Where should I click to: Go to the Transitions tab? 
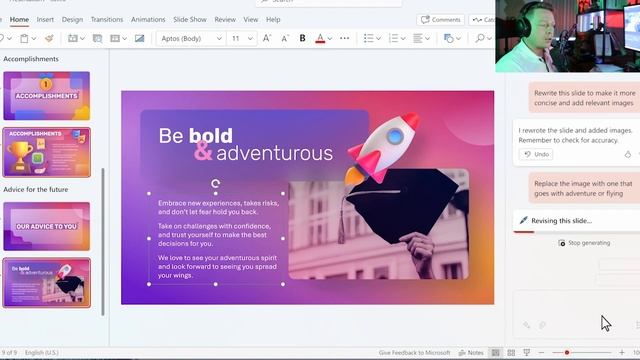coord(107,20)
